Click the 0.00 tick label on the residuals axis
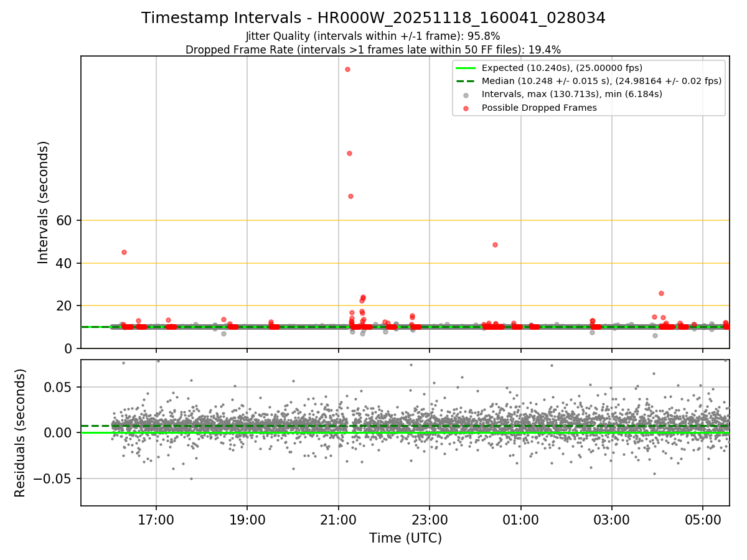Viewport: 747px width, 560px height. point(59,432)
